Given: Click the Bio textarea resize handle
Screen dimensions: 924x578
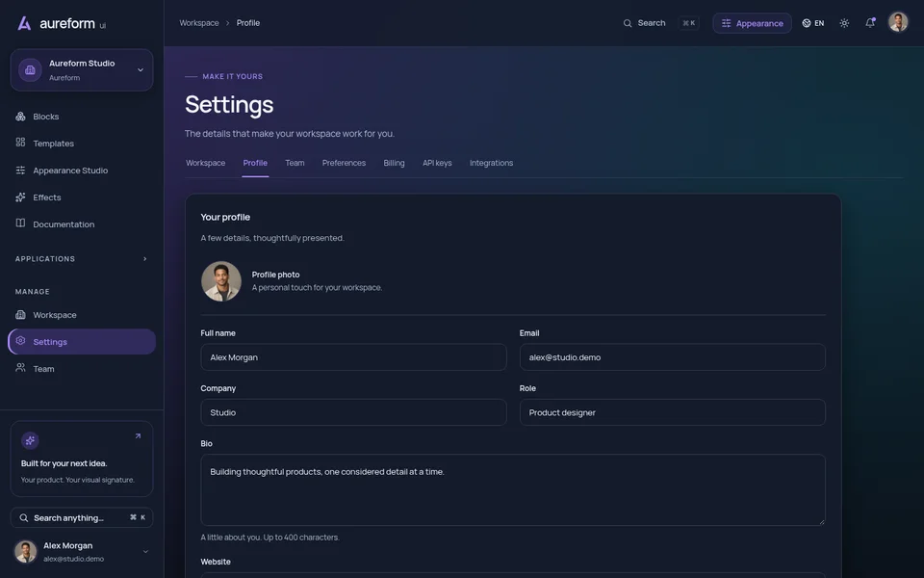Looking at the screenshot, I should [821, 521].
